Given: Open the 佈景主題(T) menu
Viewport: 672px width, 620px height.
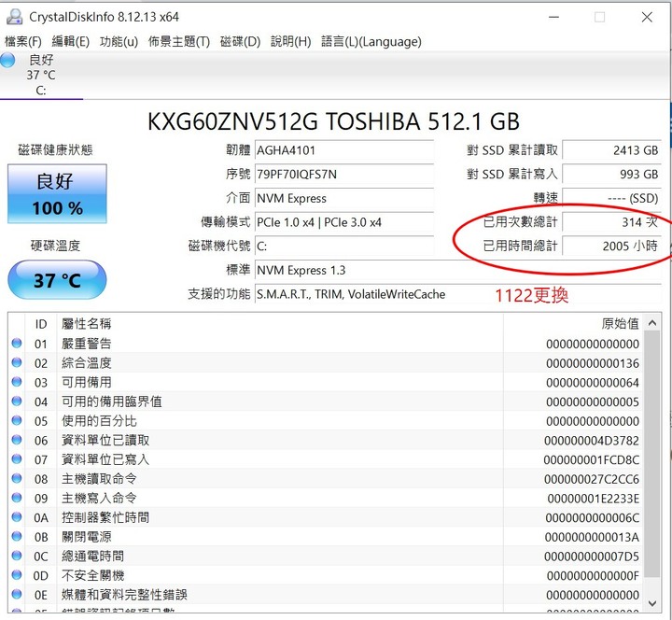Looking at the screenshot, I should (x=178, y=42).
